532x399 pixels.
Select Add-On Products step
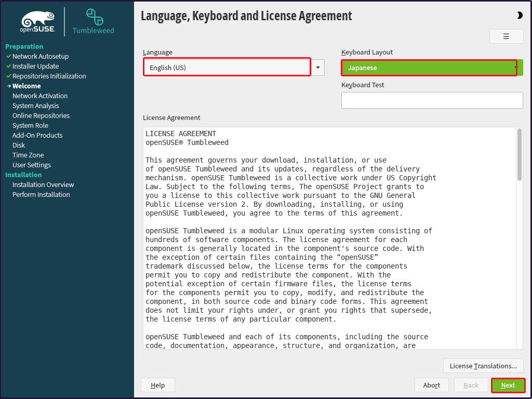pyautogui.click(x=37, y=135)
